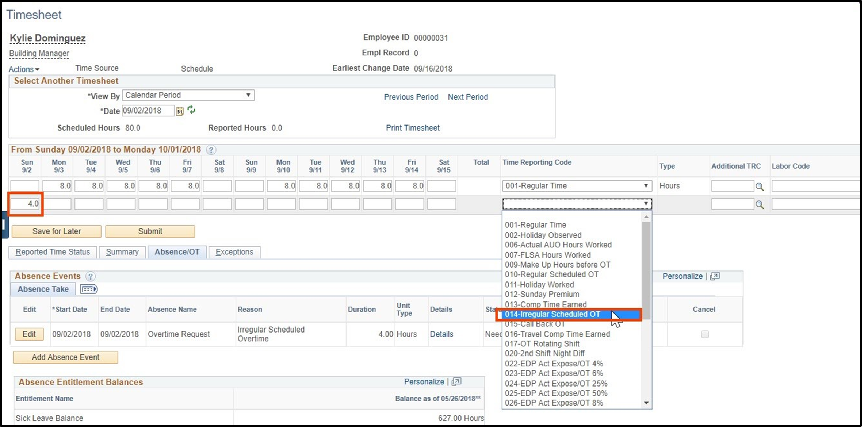Click the Submit button
The image size is (868, 438).
pyautogui.click(x=150, y=231)
